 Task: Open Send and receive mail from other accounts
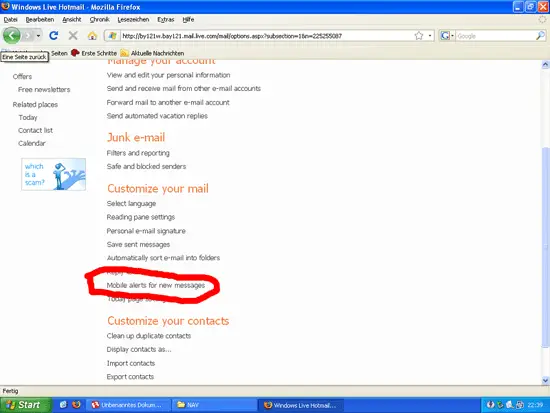[x=183, y=88]
